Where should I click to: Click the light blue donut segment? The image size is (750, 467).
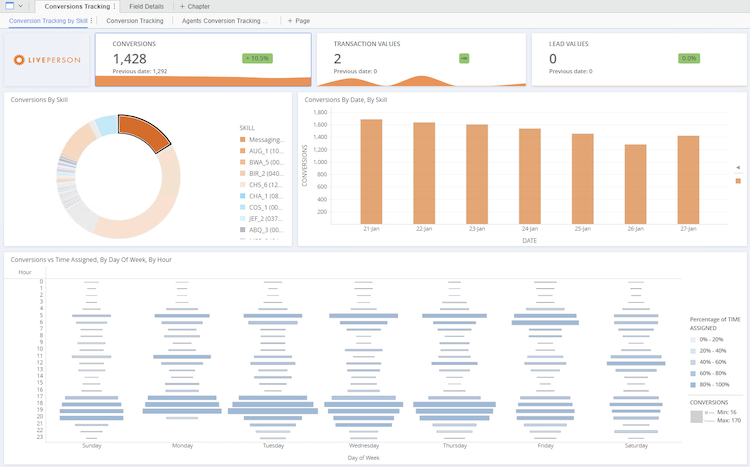(x=107, y=125)
